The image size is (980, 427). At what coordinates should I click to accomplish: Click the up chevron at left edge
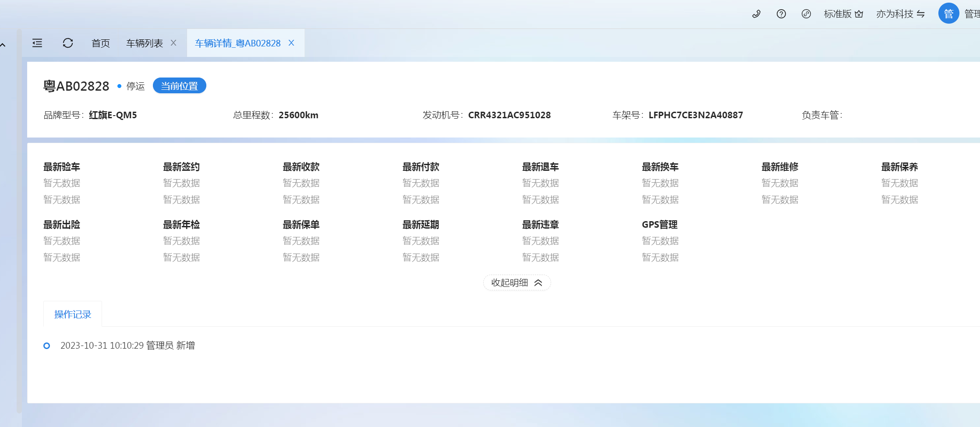(3, 45)
